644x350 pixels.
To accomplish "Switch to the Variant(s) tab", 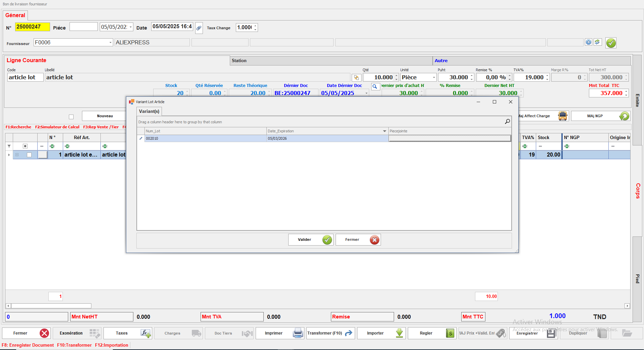I will (149, 111).
